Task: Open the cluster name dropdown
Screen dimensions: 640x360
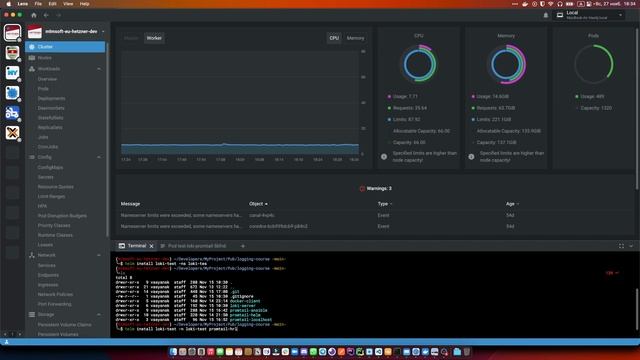Action: click(x=103, y=31)
